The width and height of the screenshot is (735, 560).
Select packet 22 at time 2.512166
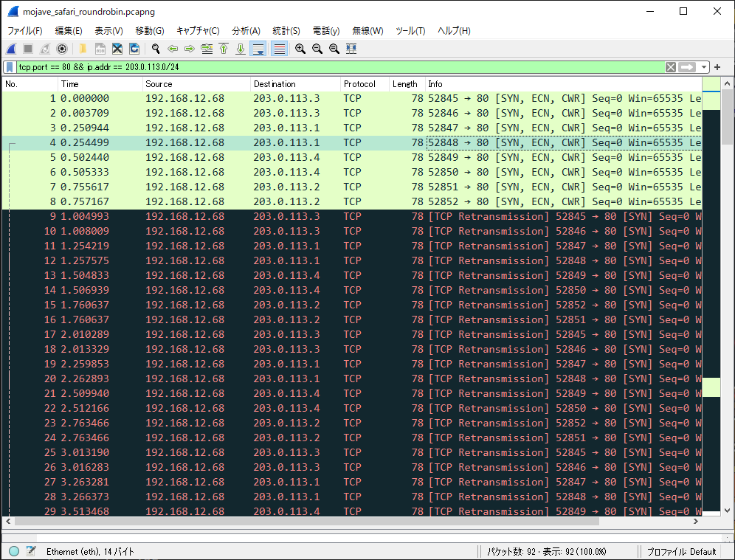click(x=351, y=408)
